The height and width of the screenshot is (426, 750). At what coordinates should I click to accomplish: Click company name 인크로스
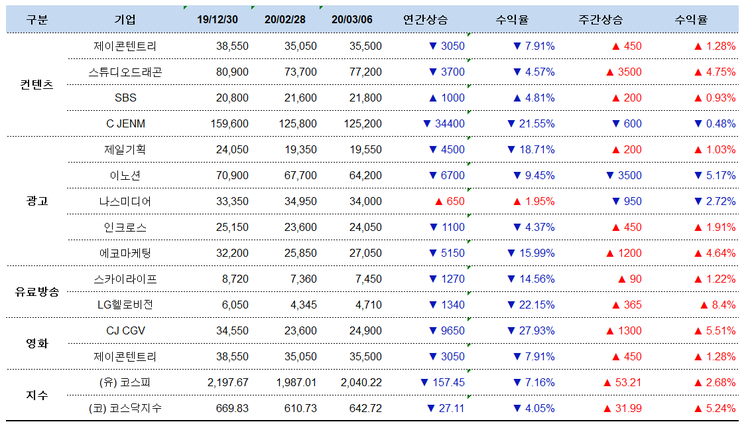click(x=125, y=227)
